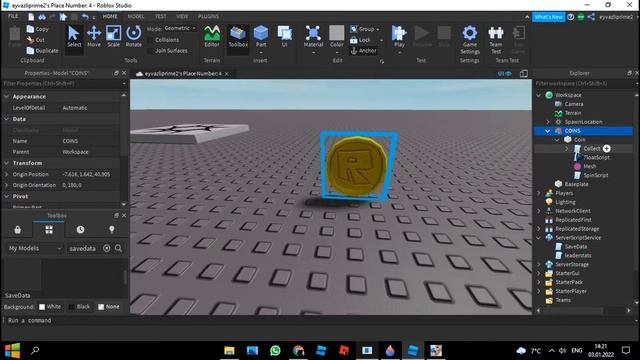Collapse the Appearance section
The height and width of the screenshot is (360, 640).
tap(7, 97)
